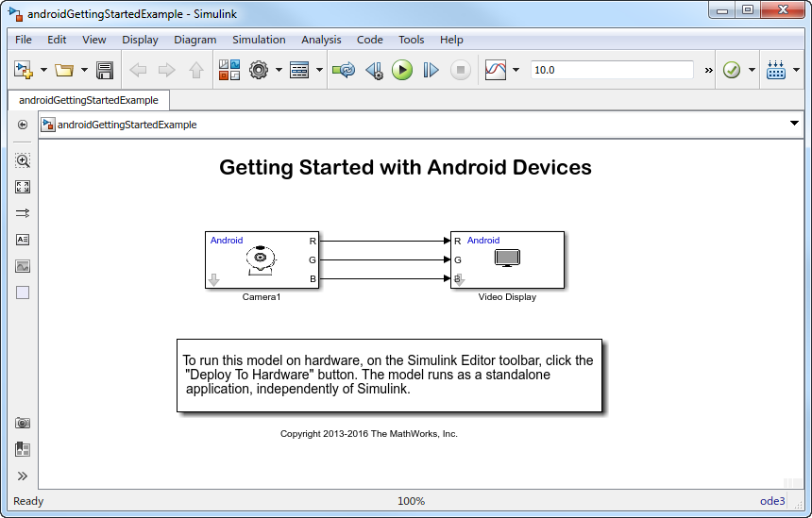Click the Open folder icon

(64, 70)
